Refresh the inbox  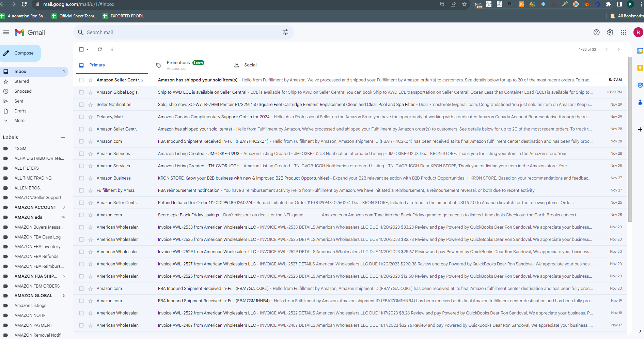click(100, 49)
